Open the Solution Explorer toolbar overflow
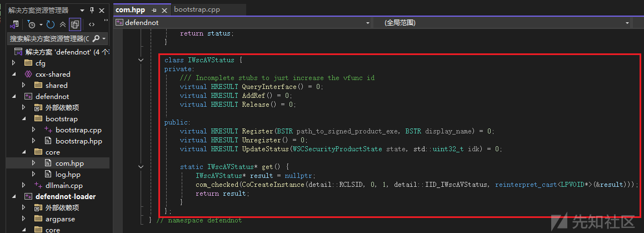 tap(106, 21)
